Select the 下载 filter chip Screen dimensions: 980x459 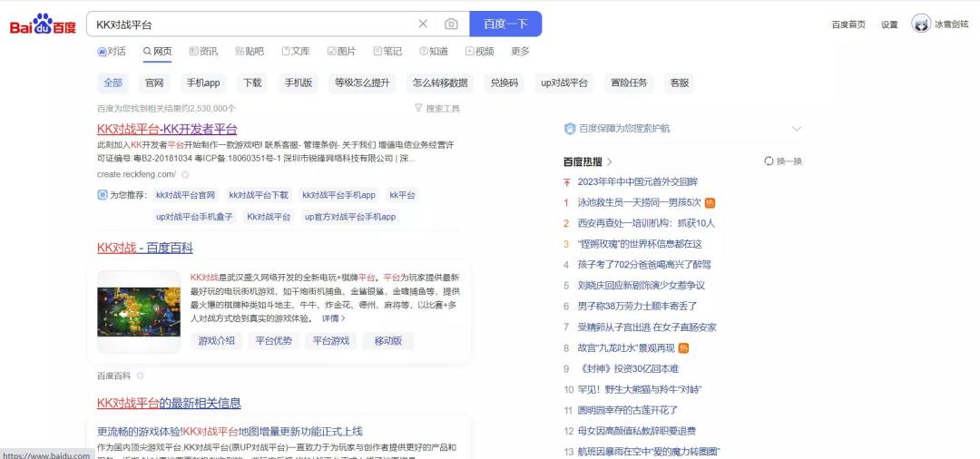point(252,83)
